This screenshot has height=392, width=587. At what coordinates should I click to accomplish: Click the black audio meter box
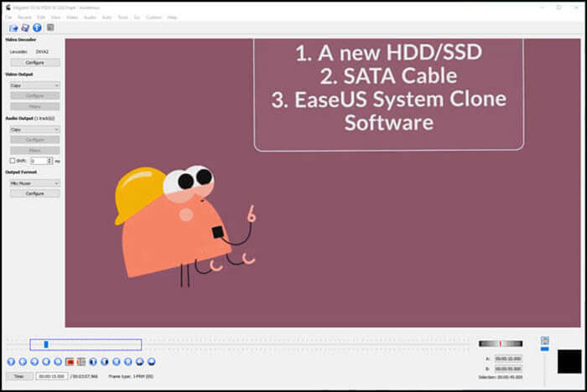tap(569, 361)
